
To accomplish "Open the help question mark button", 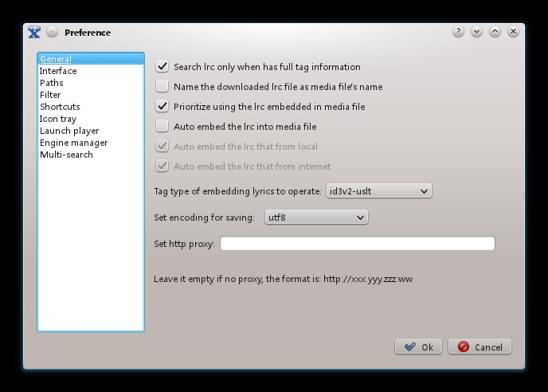I will [x=458, y=32].
